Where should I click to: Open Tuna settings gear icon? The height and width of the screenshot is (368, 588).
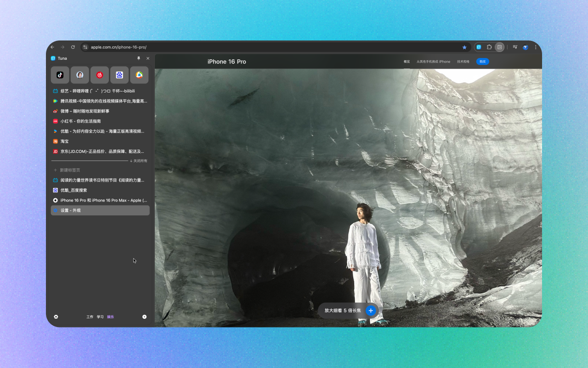[56, 317]
